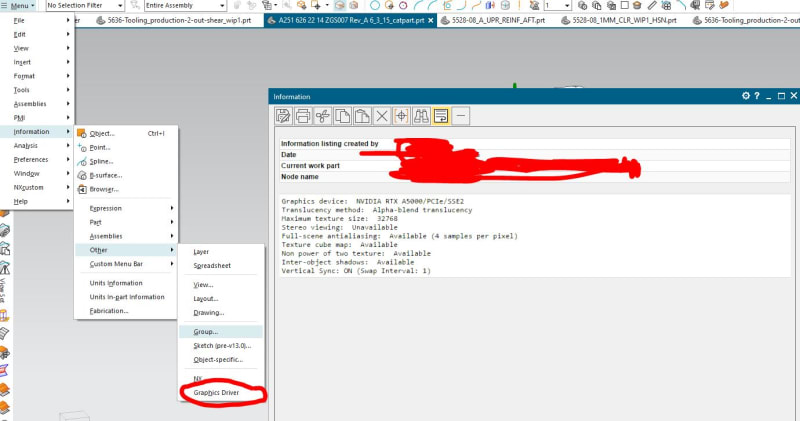Viewport: 800px width, 421px height.
Task: Choose B-surface... in Information submenu
Action: tap(126, 175)
